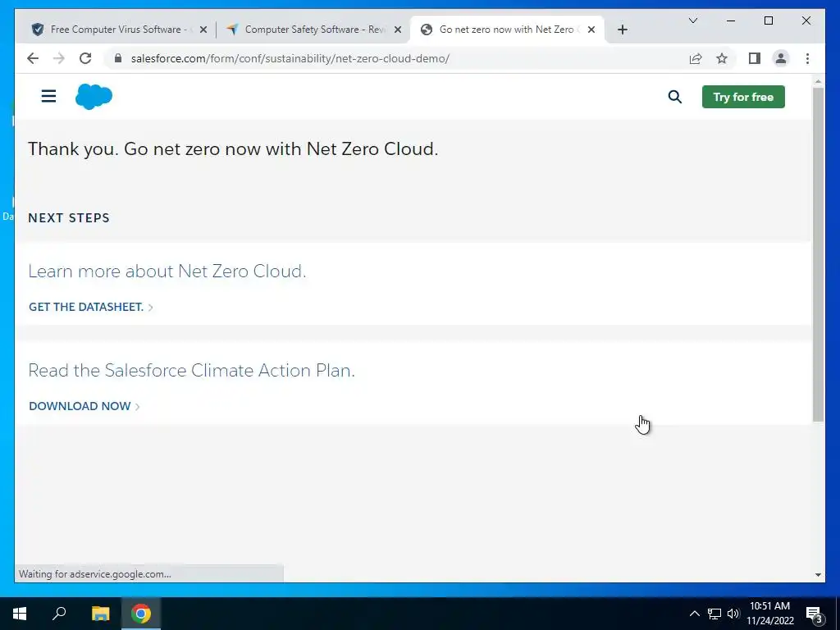Open File Explorer from the taskbar

point(100,614)
